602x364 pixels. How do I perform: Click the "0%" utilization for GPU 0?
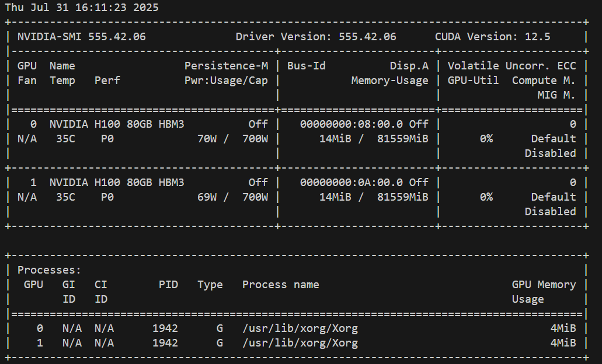click(486, 139)
